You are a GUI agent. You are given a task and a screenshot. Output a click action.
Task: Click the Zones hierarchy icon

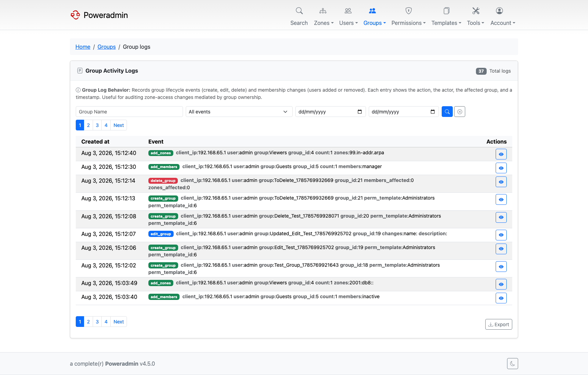(323, 11)
